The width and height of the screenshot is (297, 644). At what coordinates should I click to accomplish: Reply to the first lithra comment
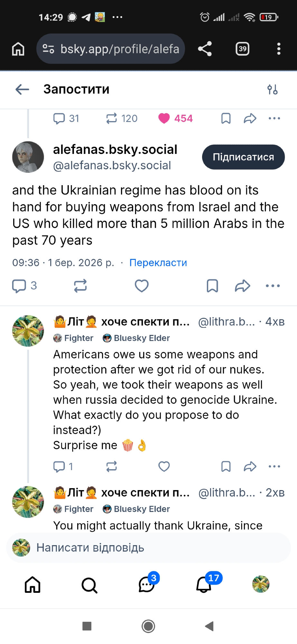[x=59, y=466]
